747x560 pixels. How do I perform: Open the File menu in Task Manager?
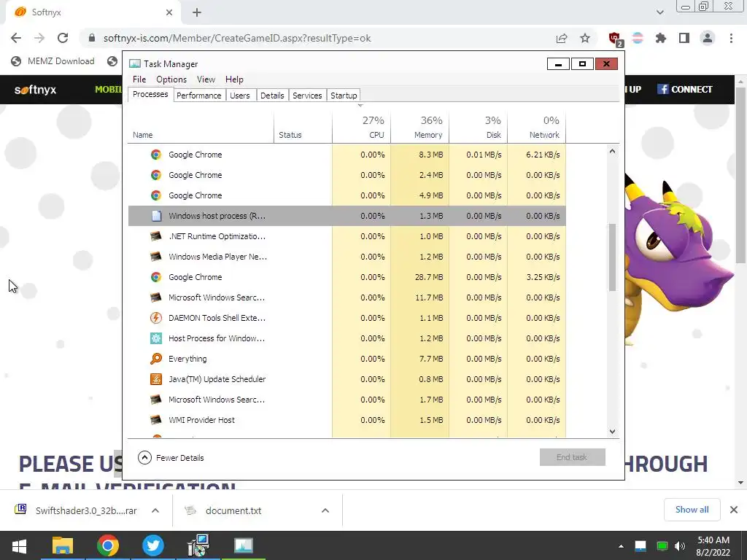[x=139, y=79]
